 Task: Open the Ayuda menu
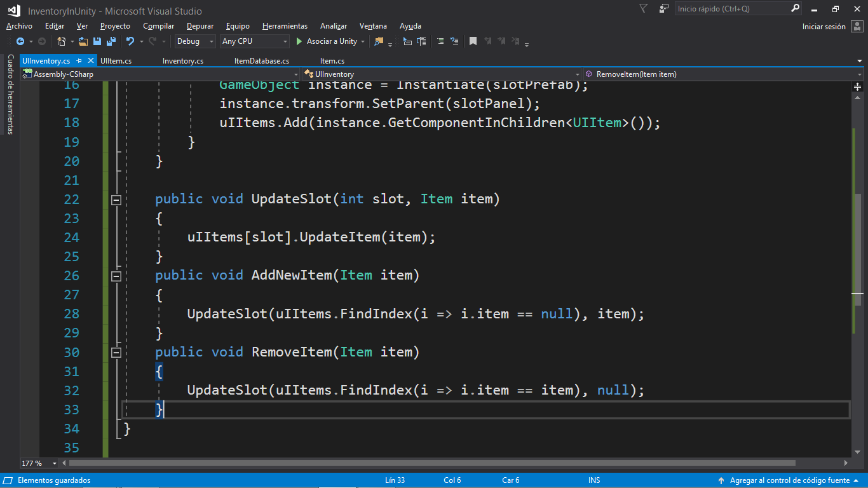click(x=410, y=26)
